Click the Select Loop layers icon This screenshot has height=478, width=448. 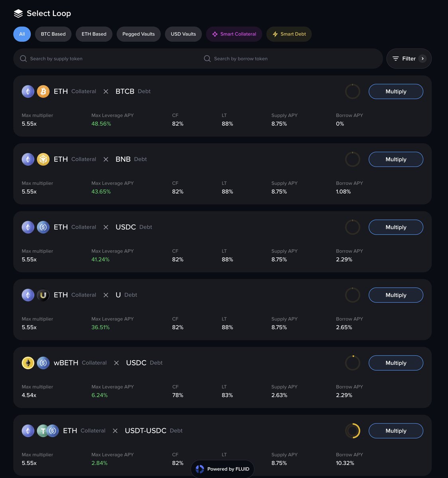point(18,14)
